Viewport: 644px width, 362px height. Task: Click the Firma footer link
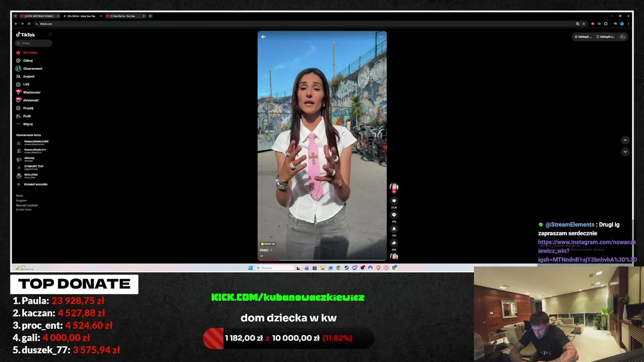[20, 196]
